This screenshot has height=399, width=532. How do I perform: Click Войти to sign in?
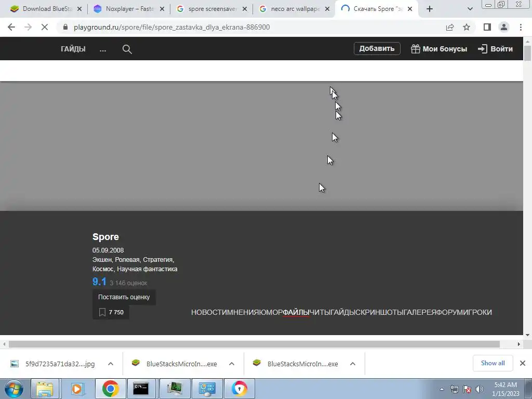[x=495, y=49]
